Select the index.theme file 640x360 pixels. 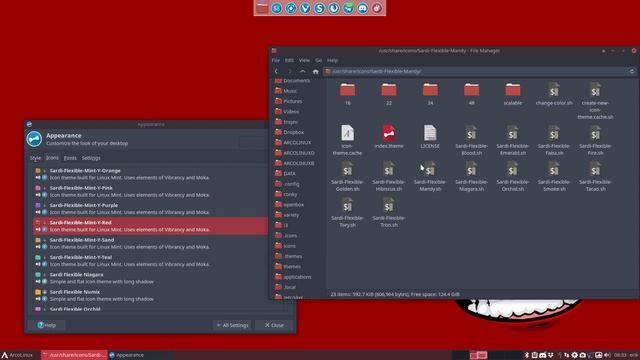coord(389,137)
